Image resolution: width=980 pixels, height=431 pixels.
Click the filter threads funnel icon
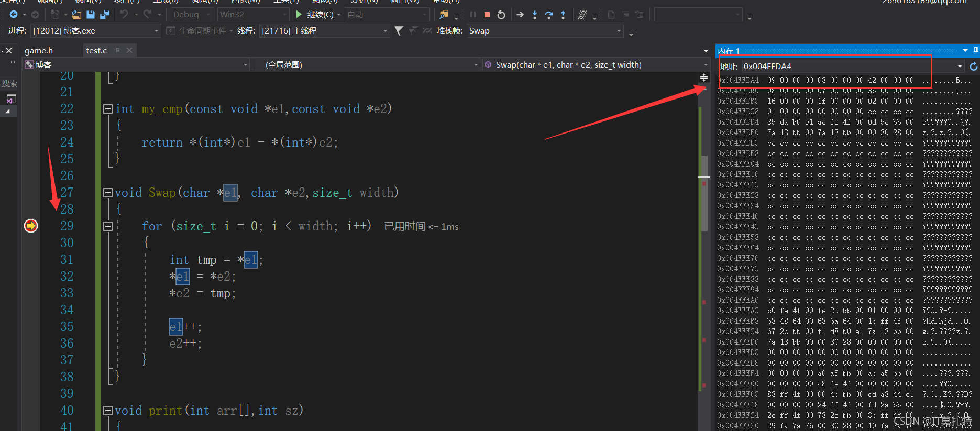coord(399,31)
